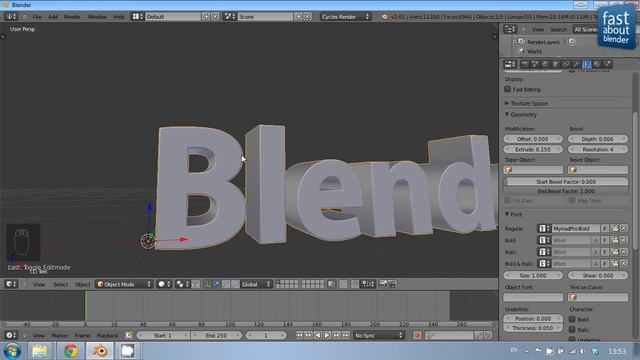The height and width of the screenshot is (360, 640).
Task: Open the Help menu
Action: click(119, 17)
